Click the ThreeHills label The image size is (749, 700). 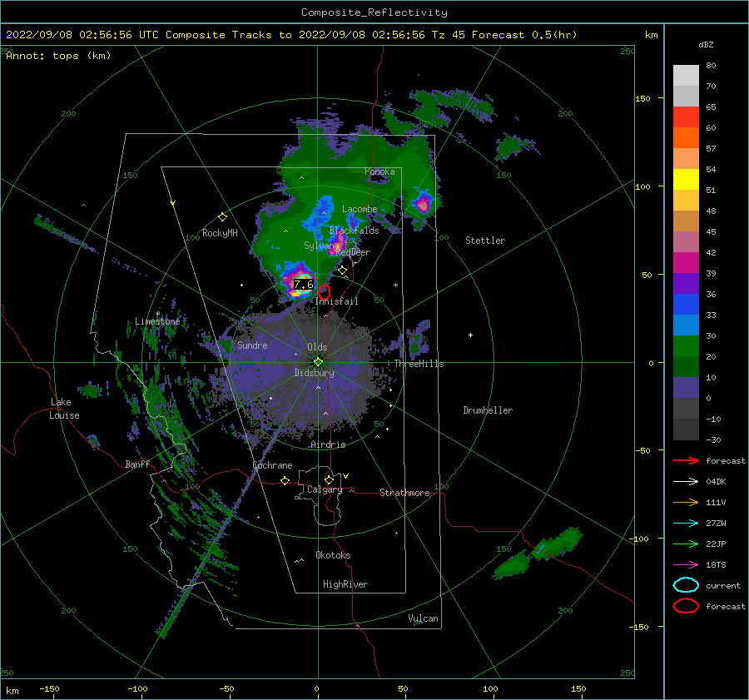coord(419,364)
